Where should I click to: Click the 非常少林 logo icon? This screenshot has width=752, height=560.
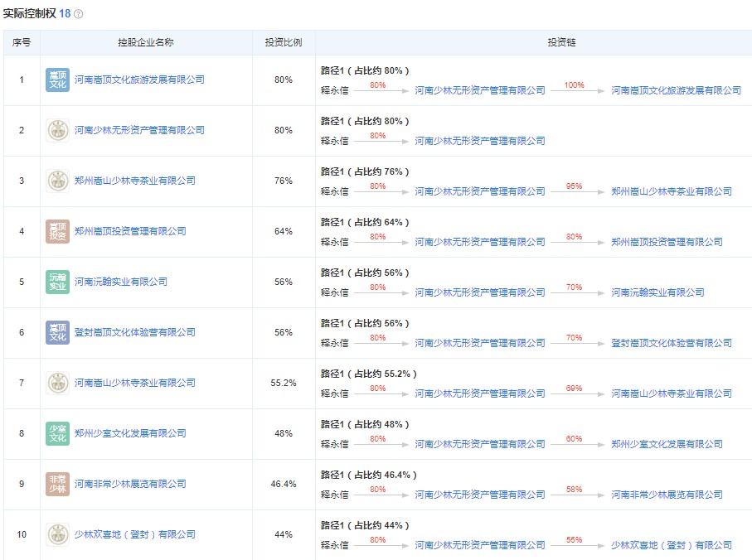tap(57, 484)
